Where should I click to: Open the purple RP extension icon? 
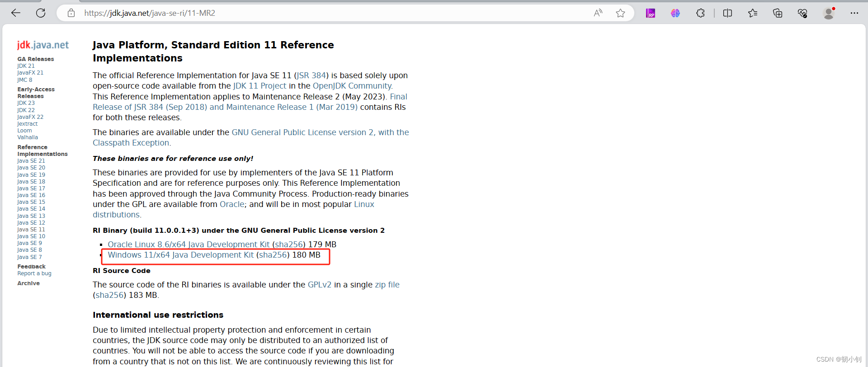pos(651,13)
